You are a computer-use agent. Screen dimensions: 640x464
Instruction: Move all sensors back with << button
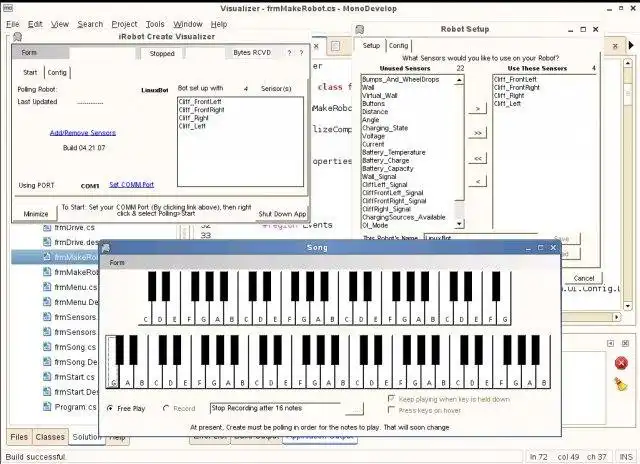(478, 158)
